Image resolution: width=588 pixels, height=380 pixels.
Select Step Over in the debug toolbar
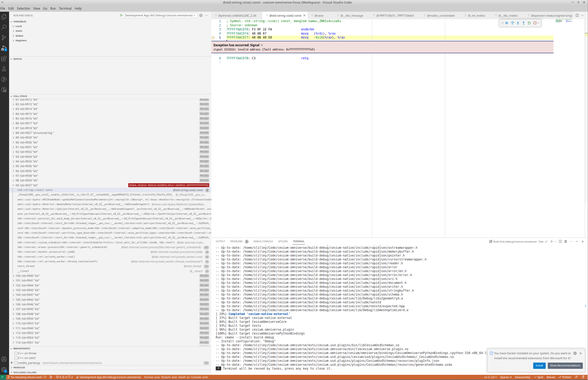pyautogui.click(x=512, y=23)
